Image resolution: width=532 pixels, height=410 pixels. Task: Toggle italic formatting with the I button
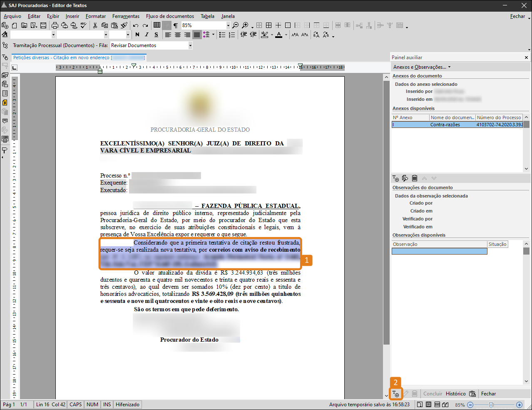click(x=147, y=35)
